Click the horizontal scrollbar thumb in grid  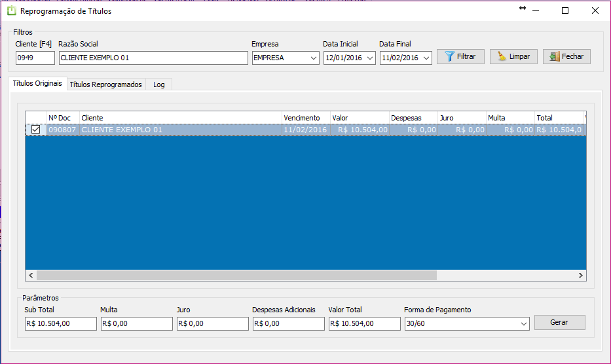[x=236, y=276]
